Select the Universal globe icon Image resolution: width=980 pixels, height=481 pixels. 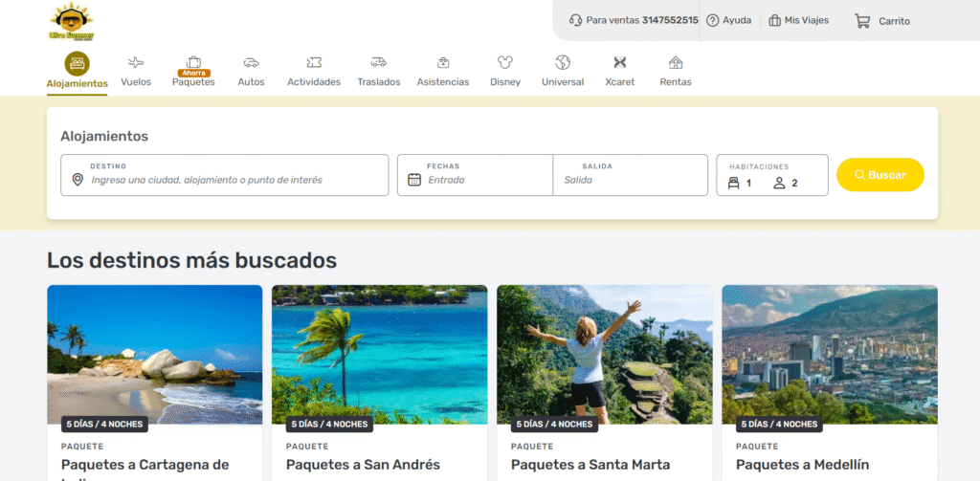(563, 62)
